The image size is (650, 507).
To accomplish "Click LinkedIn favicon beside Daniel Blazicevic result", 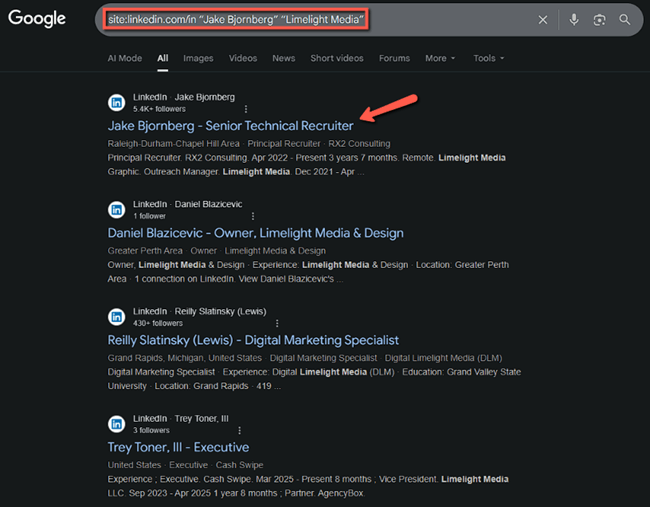I will coord(117,210).
